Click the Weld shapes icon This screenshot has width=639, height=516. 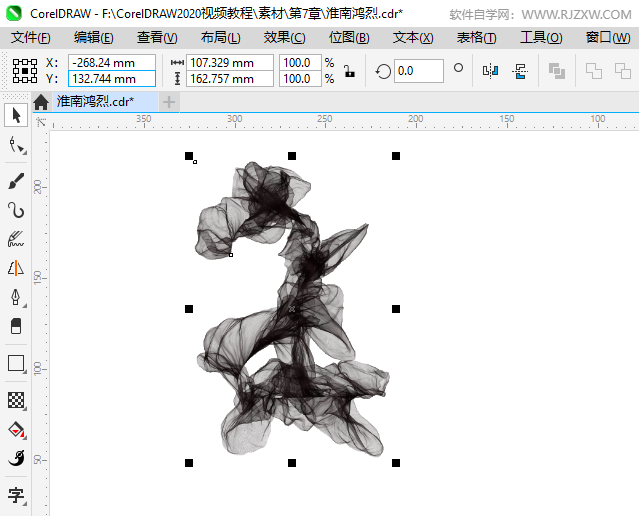(594, 71)
